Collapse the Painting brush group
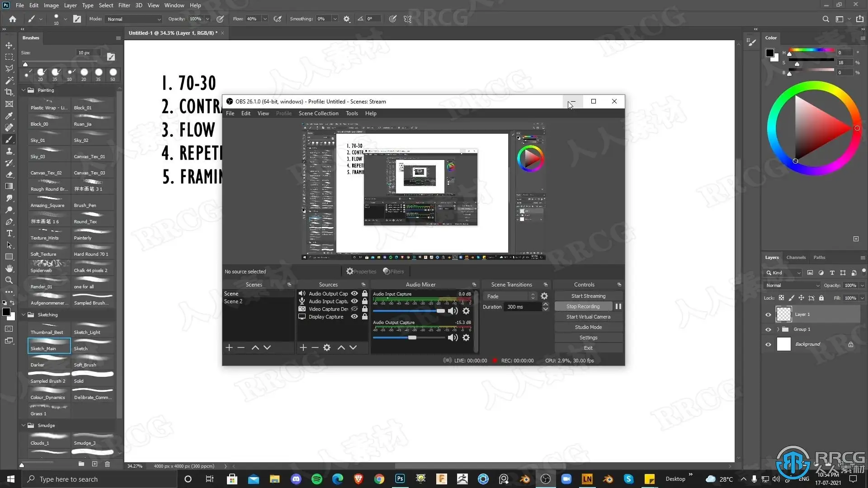 pos(24,90)
